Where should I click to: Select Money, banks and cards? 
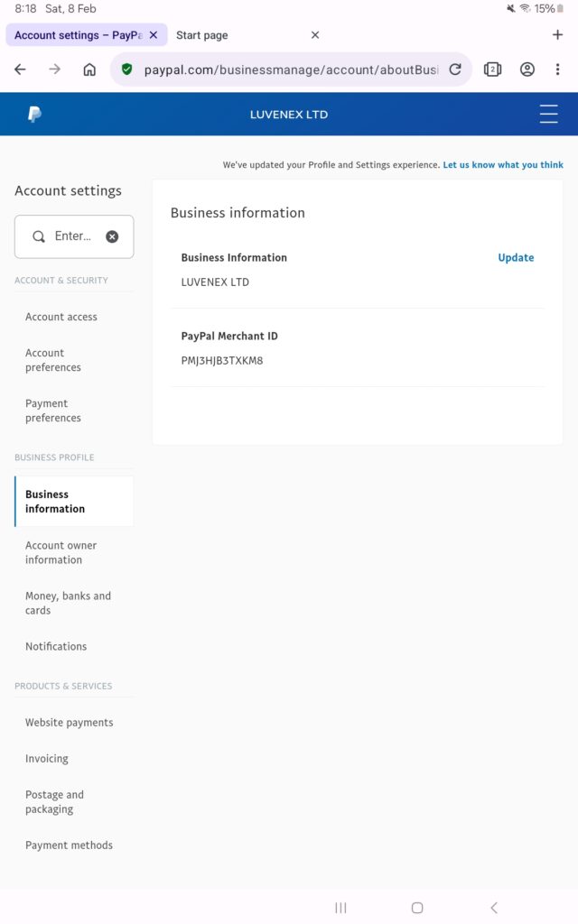(x=68, y=603)
